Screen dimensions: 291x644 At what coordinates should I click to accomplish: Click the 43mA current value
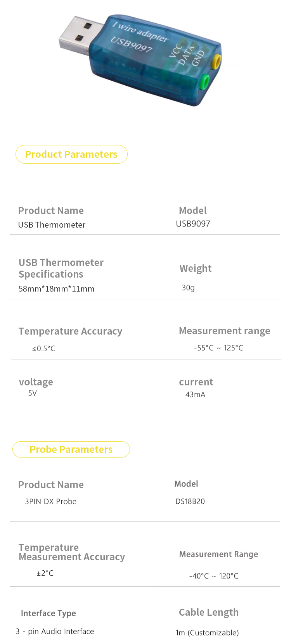[195, 395]
